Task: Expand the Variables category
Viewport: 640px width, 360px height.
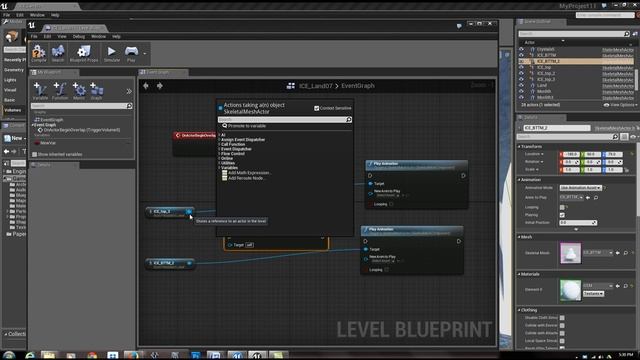Action: pos(229,168)
